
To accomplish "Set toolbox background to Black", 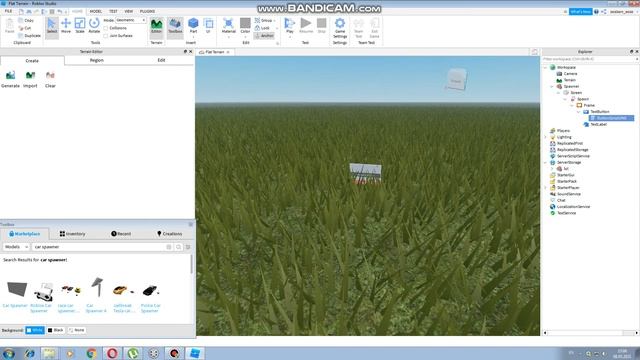I will pos(56,330).
